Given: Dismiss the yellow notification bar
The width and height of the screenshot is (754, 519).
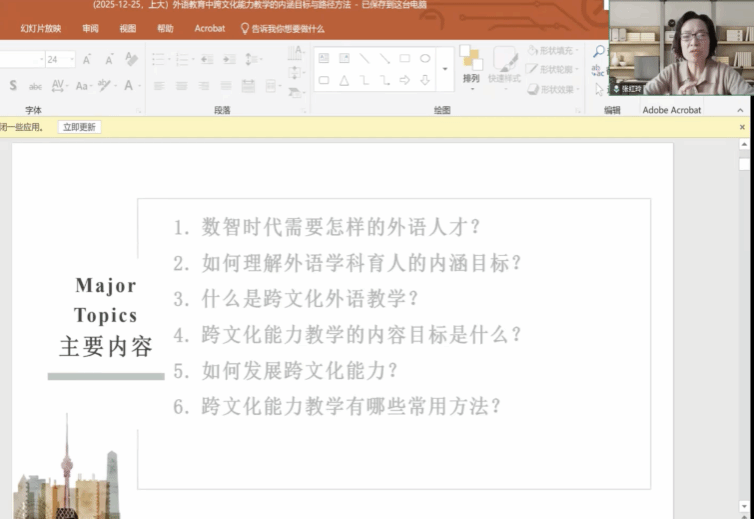Looking at the screenshot, I should pos(742,127).
